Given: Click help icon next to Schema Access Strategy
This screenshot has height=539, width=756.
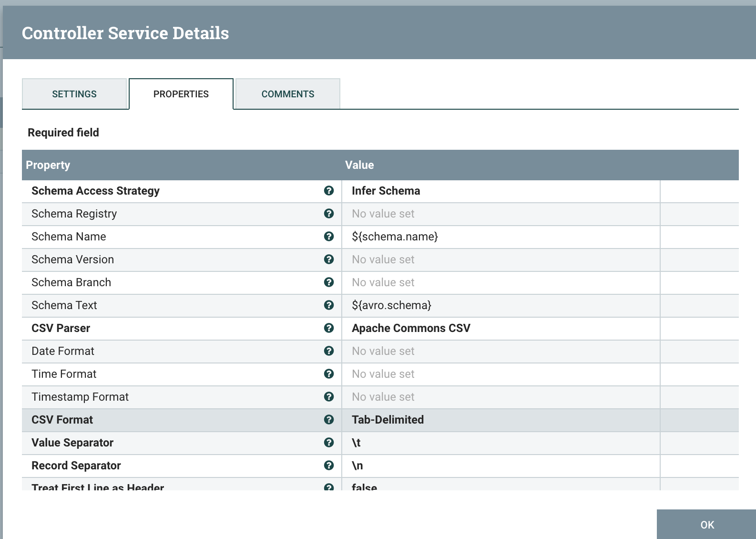Looking at the screenshot, I should click(x=328, y=191).
